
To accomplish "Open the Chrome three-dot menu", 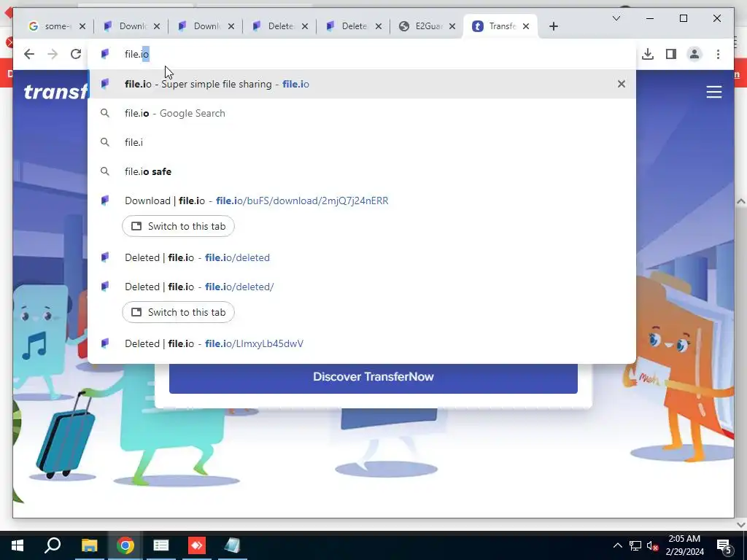I will click(718, 54).
